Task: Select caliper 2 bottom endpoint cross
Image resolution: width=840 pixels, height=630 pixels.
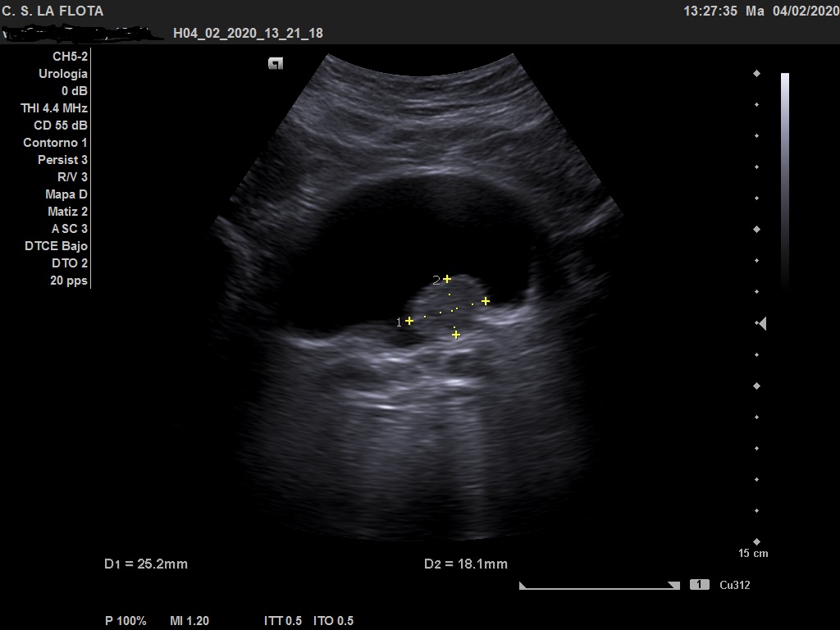Action: (x=456, y=334)
